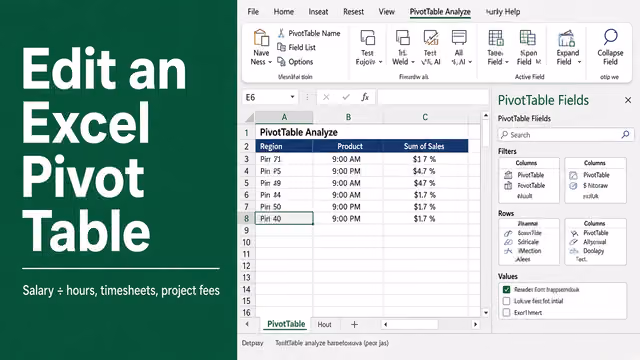This screenshot has width=640, height=360.
Task: Select the PivotTable sheet tab
Action: tap(286, 324)
